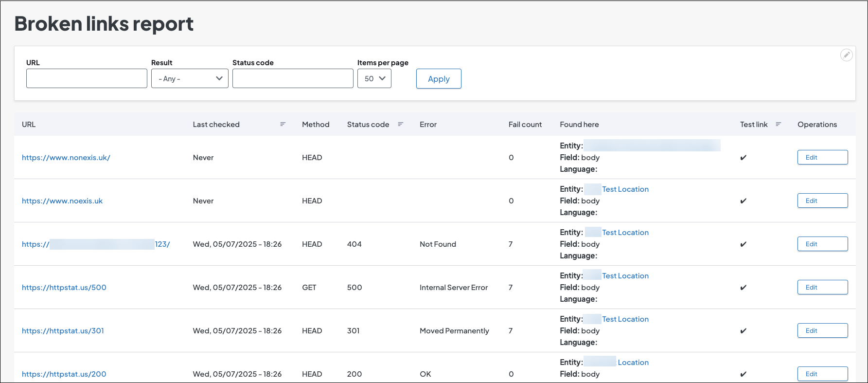Click Edit for the 404 Not Found row
The image size is (868, 383).
tap(822, 244)
